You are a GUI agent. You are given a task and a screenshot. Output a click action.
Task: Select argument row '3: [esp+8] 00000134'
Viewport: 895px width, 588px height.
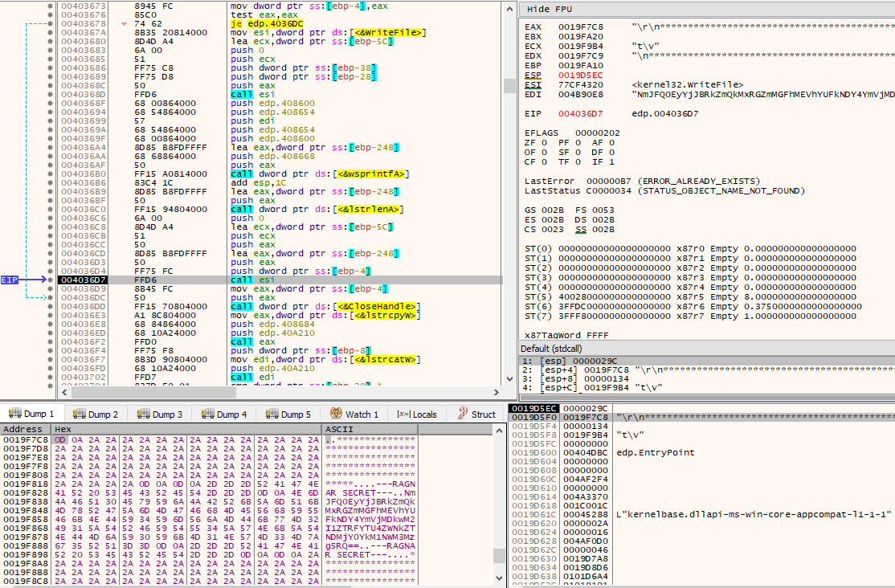(707, 378)
